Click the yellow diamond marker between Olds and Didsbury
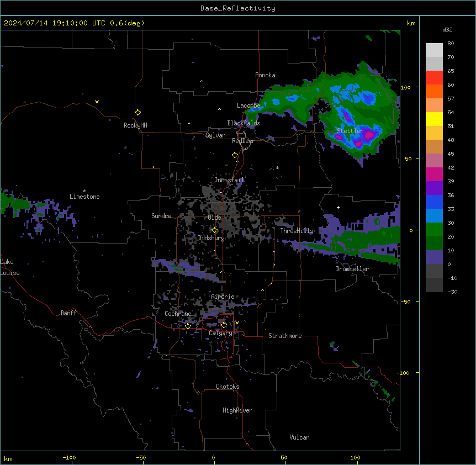Image resolution: width=476 pixels, height=465 pixels. 214,230
